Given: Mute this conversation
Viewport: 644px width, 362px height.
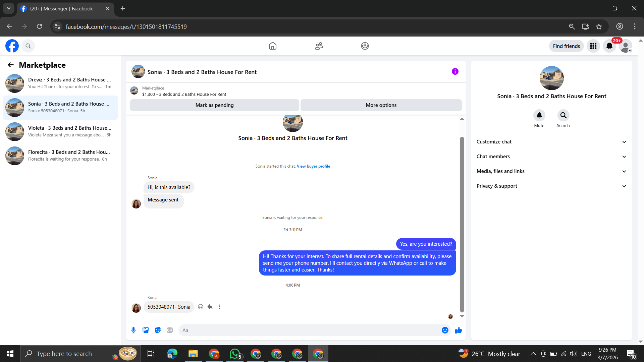Looking at the screenshot, I should [539, 115].
